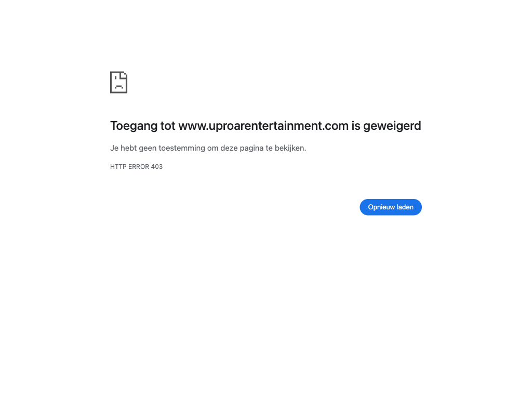The image size is (532, 399).
Task: Click the word tot in the heading
Action: coord(168,126)
